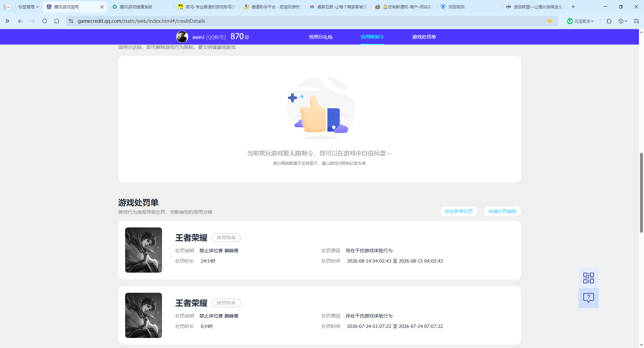The height and width of the screenshot is (348, 644).
Task: Expand the double-chevron toolbar button
Action: (7, 21)
